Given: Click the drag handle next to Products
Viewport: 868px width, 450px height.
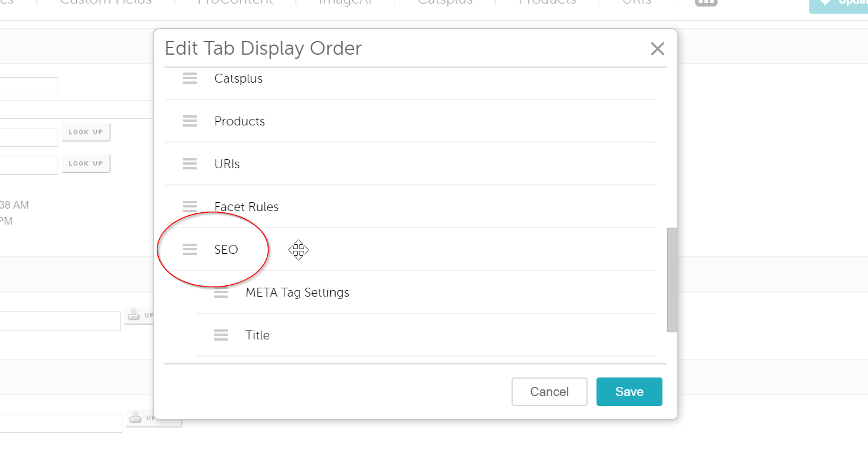Looking at the screenshot, I should pyautogui.click(x=190, y=121).
